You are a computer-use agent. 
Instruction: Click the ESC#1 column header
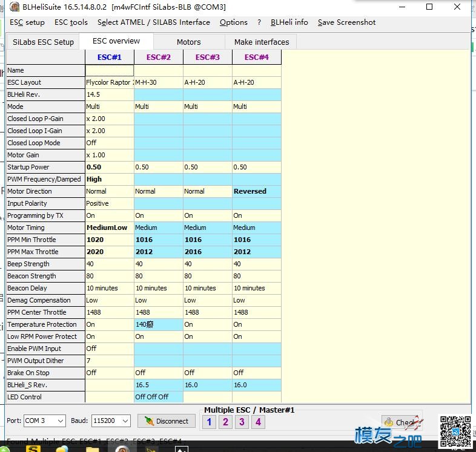(x=110, y=57)
